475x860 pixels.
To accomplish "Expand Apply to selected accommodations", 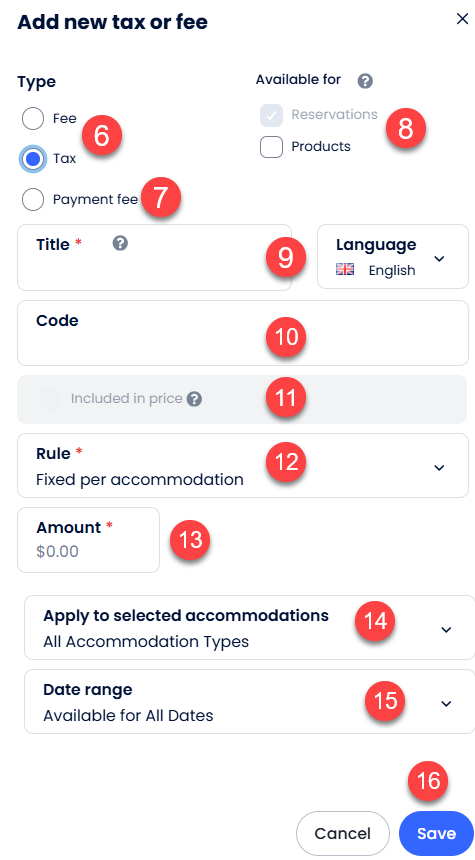I will 250,627.
